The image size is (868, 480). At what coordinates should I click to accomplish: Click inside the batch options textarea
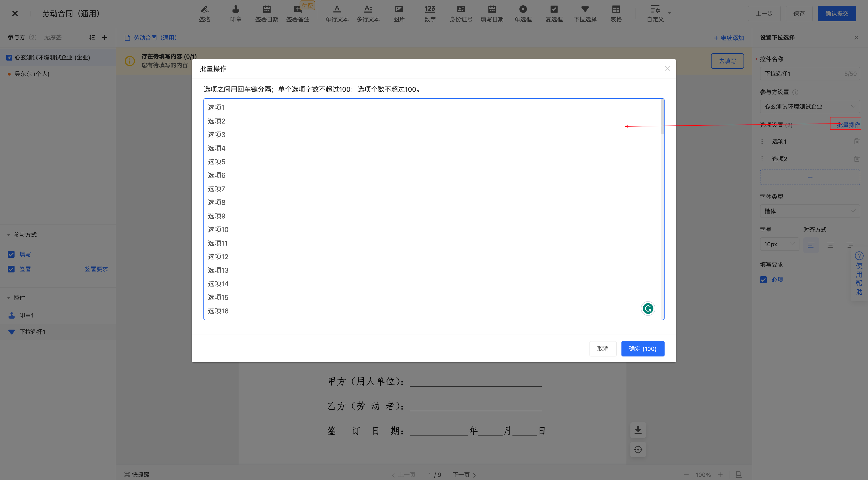pyautogui.click(x=434, y=209)
